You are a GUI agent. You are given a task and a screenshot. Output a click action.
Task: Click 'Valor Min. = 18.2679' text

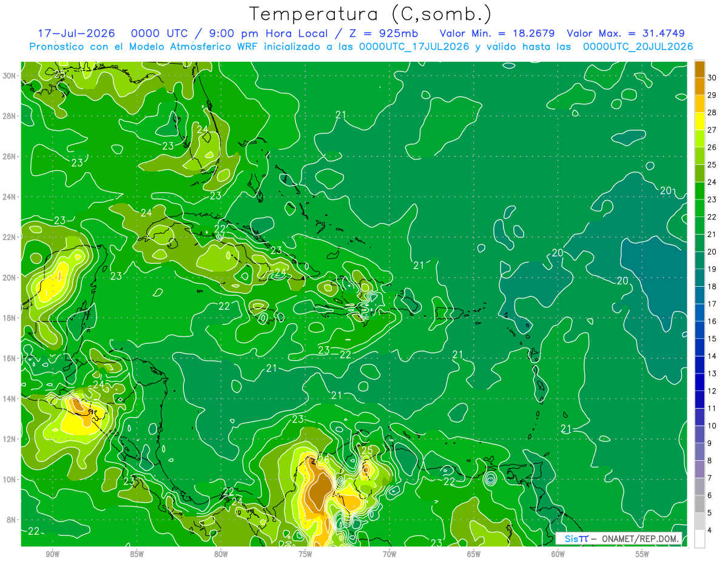point(497,33)
